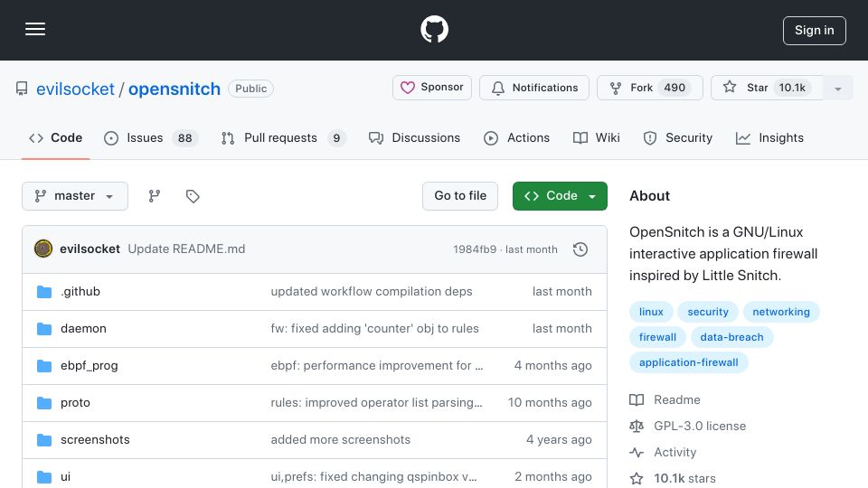Open the .github folder

pos(80,292)
